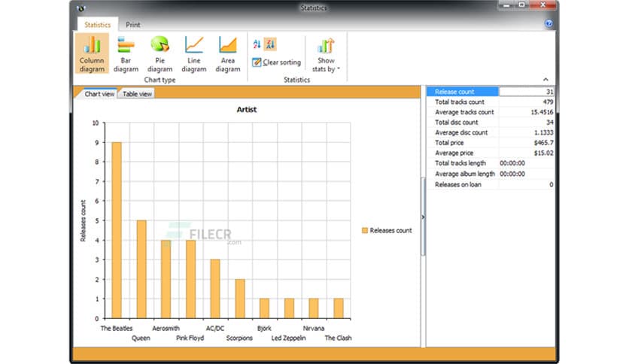
Task: Click The Beatles column bar
Action: [116, 229]
